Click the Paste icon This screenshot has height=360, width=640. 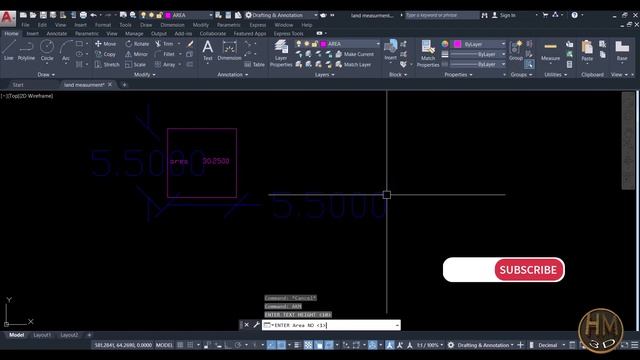pos(587,51)
